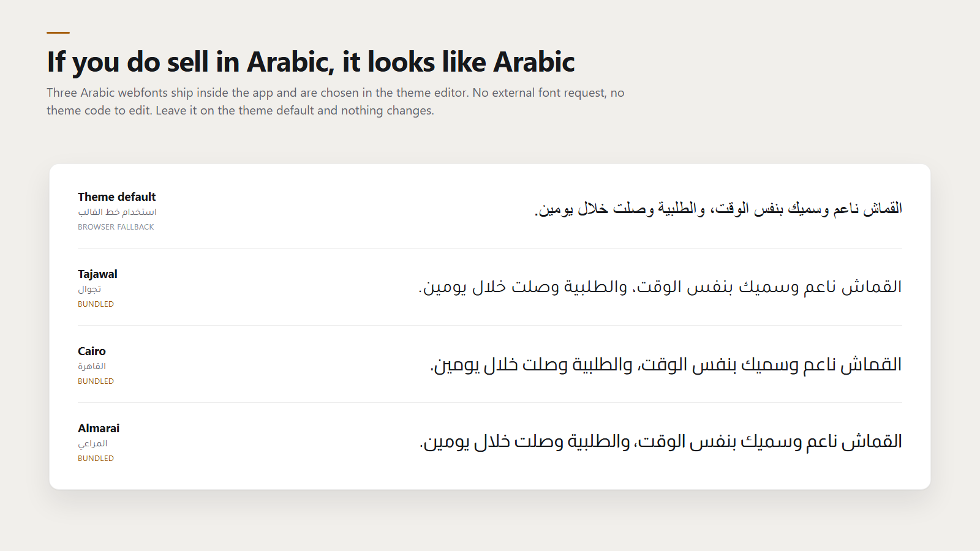Click the second description line starting "theme code to edit"
This screenshot has width=980, height=551.
click(x=240, y=111)
